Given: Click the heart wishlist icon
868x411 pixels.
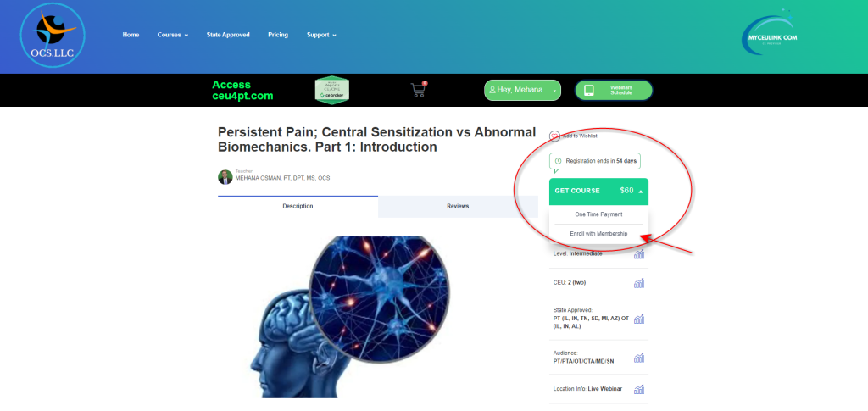Looking at the screenshot, I should 554,136.
